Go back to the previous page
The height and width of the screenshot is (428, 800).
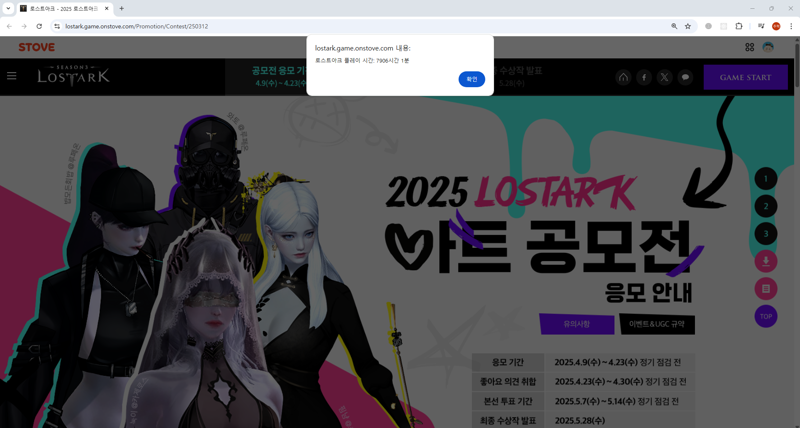pyautogui.click(x=9, y=26)
